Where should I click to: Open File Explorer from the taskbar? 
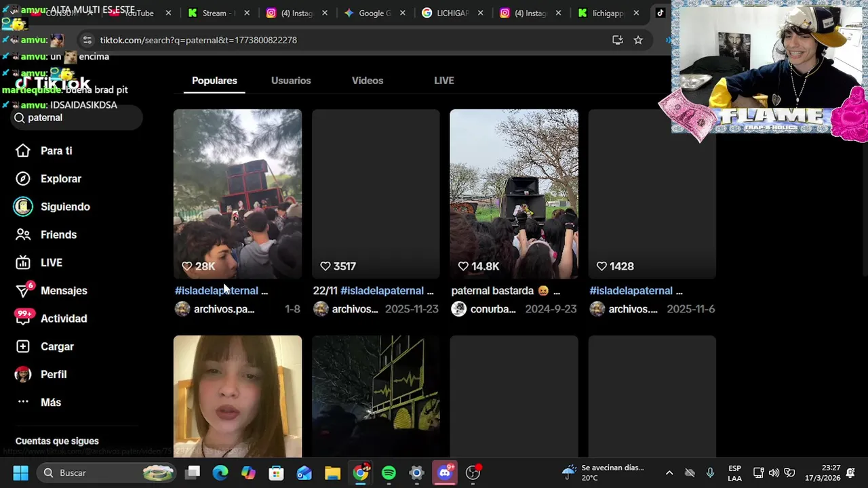click(x=332, y=472)
